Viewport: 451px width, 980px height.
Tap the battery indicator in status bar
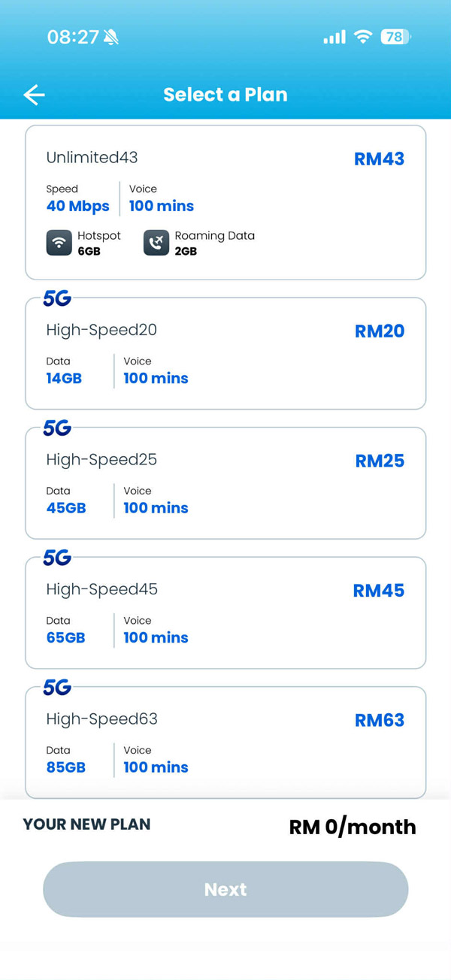click(x=395, y=37)
